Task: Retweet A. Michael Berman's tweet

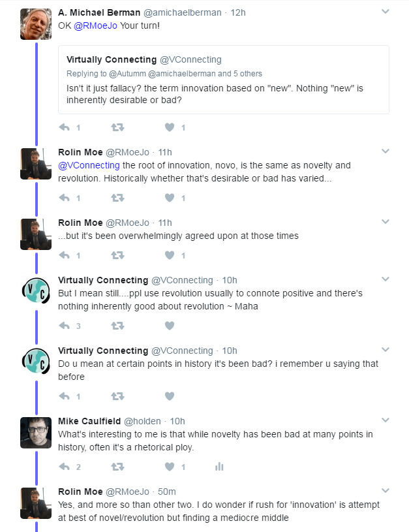Action: (x=117, y=127)
